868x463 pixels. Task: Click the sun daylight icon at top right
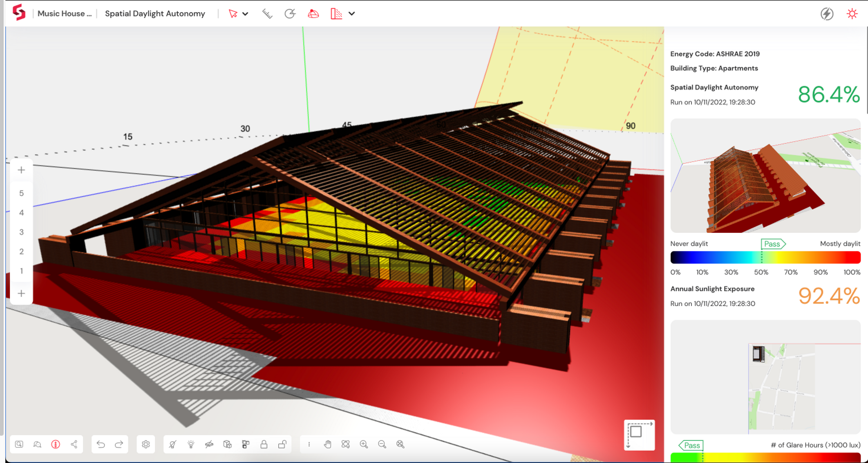(x=852, y=14)
